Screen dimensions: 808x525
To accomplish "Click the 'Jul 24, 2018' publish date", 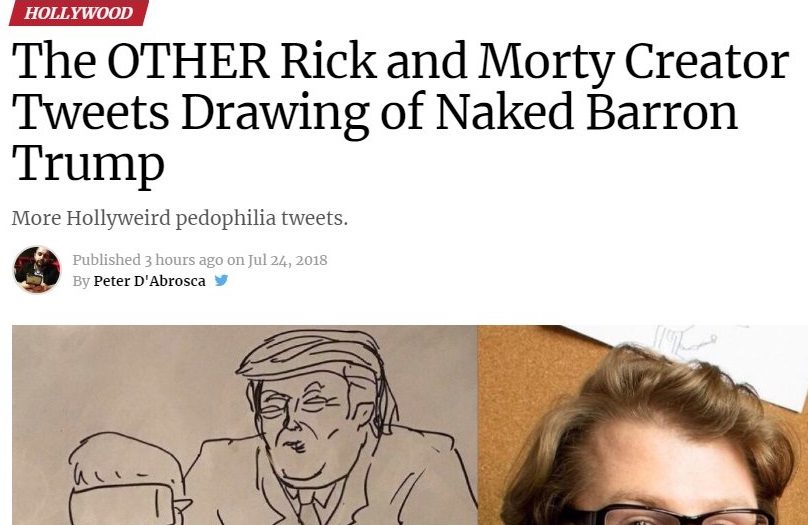I will click(288, 260).
